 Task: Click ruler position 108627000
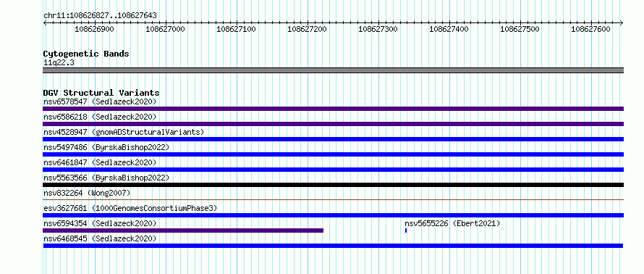click(166, 29)
